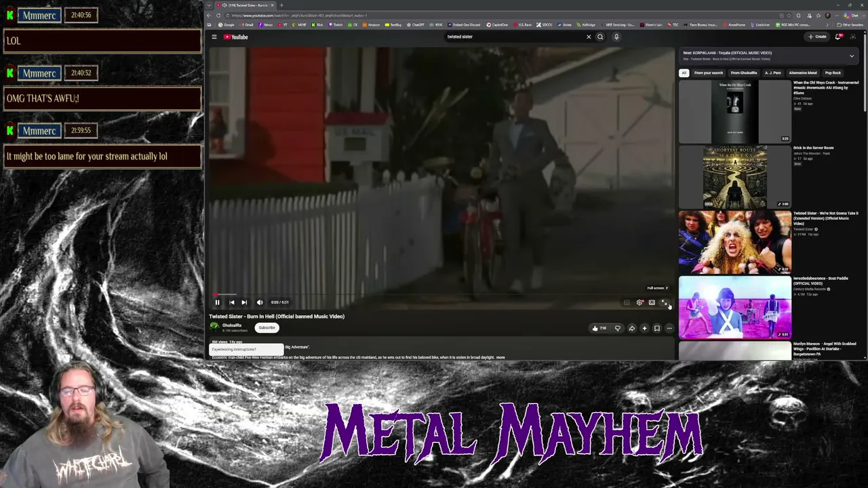
Task: Open a new browser tab
Action: [281, 5]
